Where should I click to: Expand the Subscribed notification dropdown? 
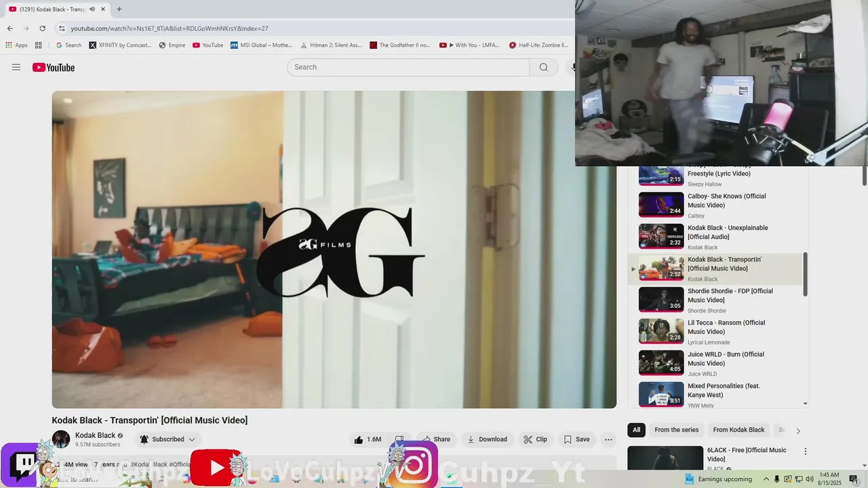pos(168,439)
